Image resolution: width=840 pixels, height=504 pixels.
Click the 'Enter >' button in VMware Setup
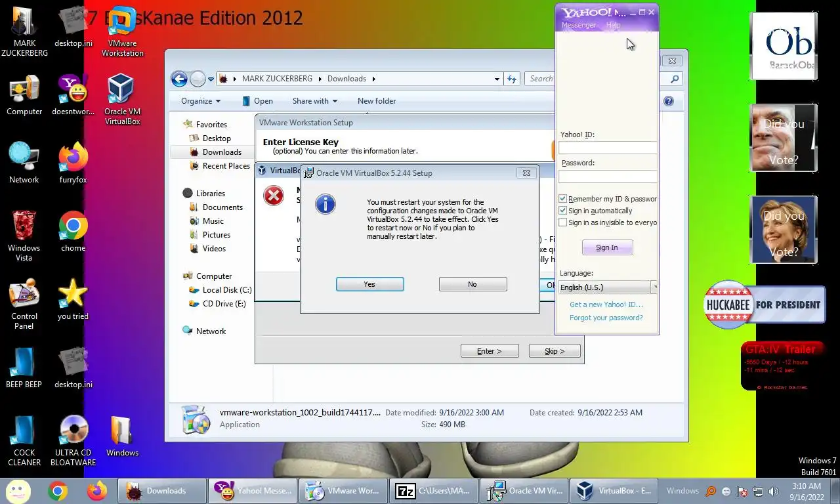coord(490,351)
